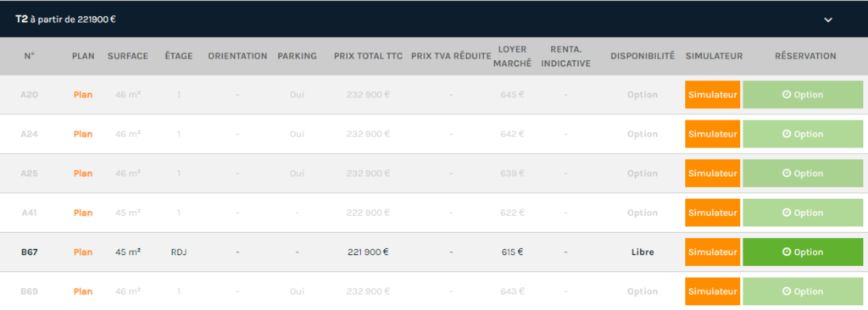Select the SURFACE column header

pos(128,56)
